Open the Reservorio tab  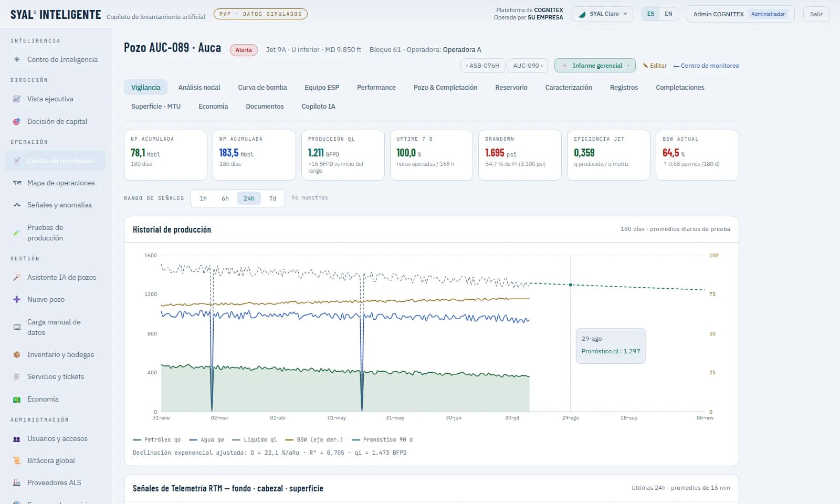[511, 87]
